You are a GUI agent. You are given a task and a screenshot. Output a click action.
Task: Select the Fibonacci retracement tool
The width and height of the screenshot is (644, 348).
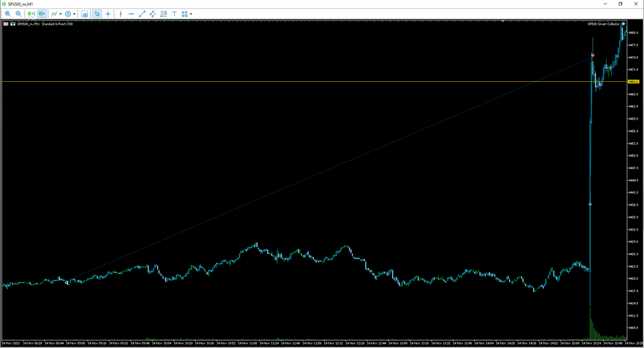[x=164, y=14]
